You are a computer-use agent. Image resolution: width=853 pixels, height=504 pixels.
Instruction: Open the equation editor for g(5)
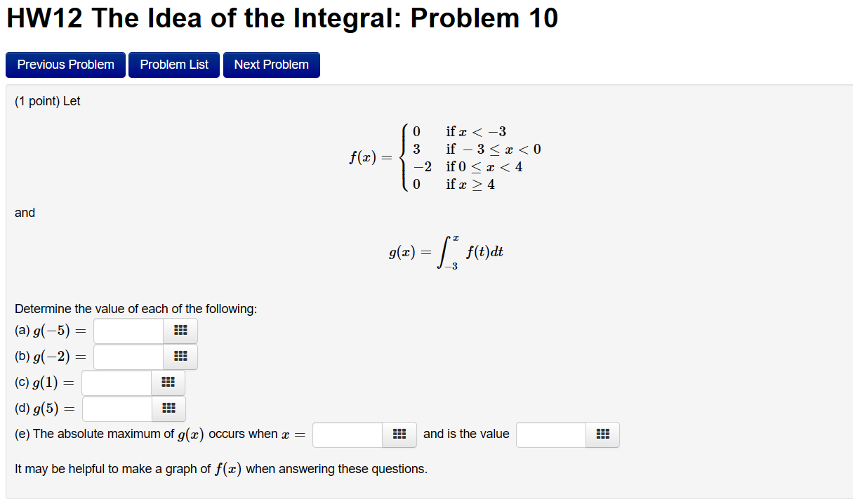point(168,409)
